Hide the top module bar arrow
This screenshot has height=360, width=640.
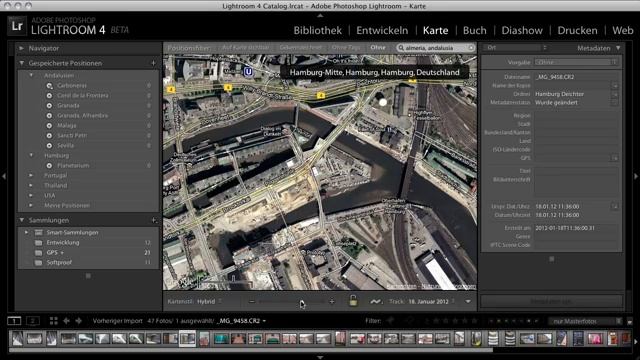320,15
